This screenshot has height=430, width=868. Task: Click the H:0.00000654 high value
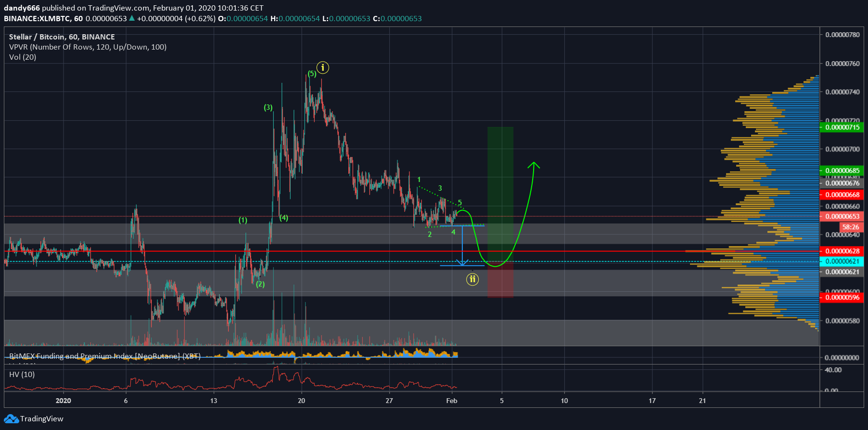tap(295, 18)
